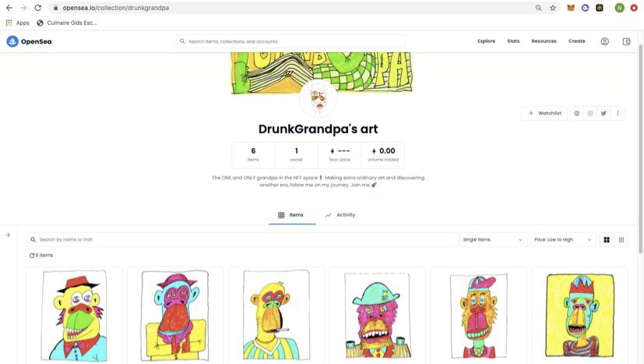This screenshot has height=364, width=644.
Task: Open the green N profile avatar
Action: click(619, 8)
